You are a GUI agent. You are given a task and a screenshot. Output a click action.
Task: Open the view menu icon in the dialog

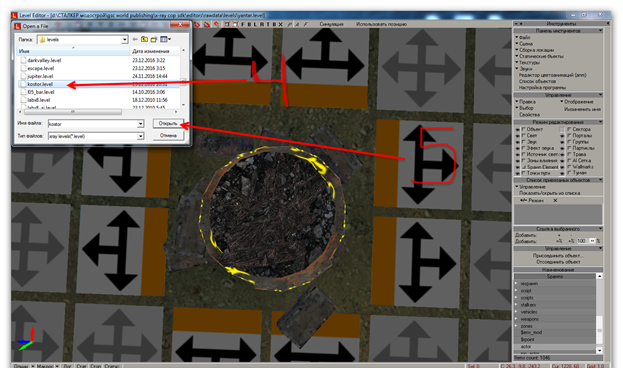165,39
